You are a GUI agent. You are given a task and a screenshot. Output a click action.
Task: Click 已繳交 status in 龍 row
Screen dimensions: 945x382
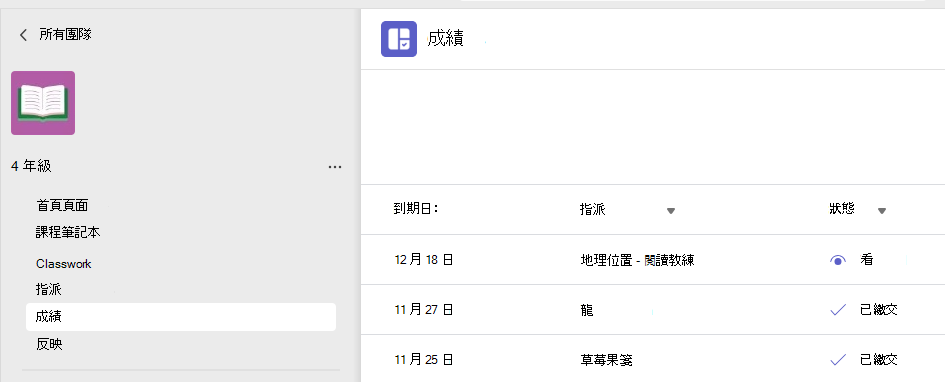click(879, 310)
